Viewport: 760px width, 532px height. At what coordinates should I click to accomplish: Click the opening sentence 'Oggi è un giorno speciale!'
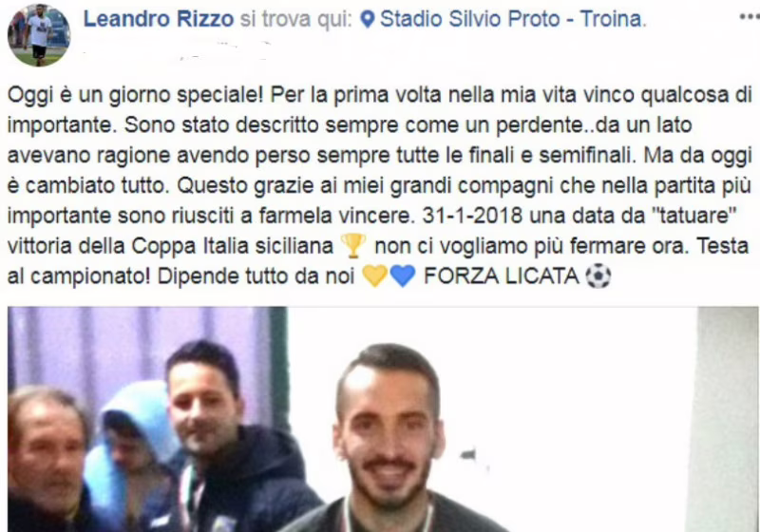pos(135,95)
